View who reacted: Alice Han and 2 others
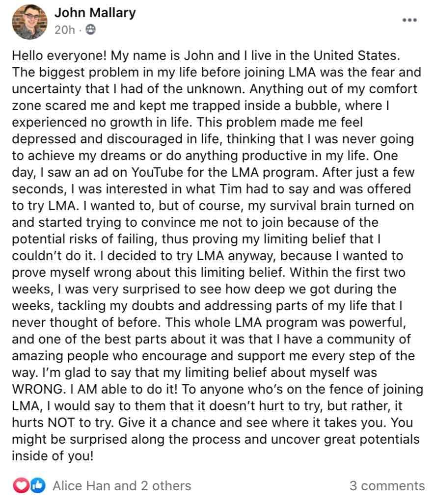This screenshot has width=435, height=504. [122, 486]
